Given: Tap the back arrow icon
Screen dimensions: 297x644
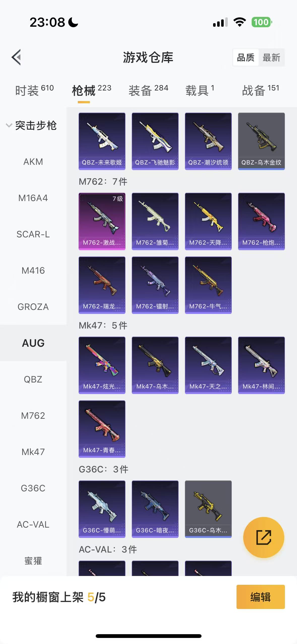Looking at the screenshot, I should coord(16,57).
